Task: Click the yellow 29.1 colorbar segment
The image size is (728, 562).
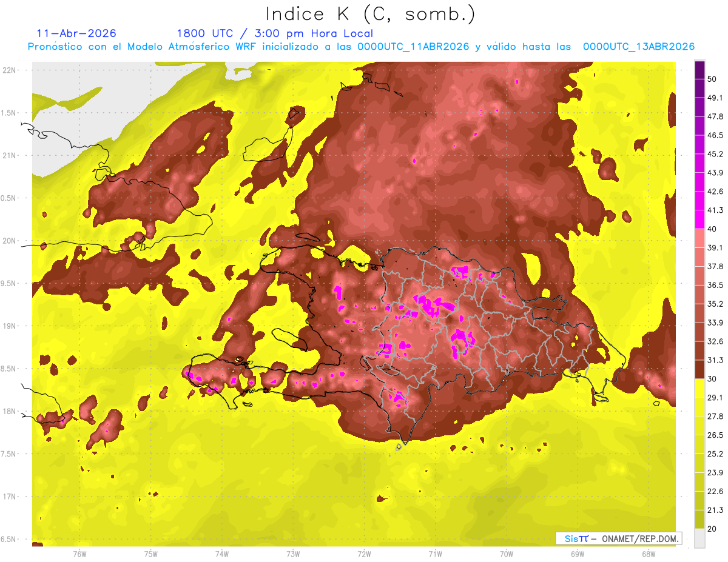Action: click(699, 388)
